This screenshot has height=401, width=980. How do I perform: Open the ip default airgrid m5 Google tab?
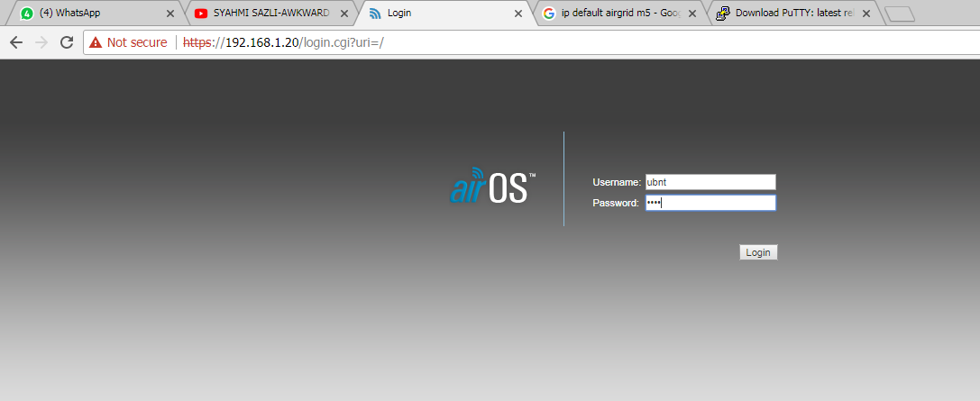(x=618, y=14)
